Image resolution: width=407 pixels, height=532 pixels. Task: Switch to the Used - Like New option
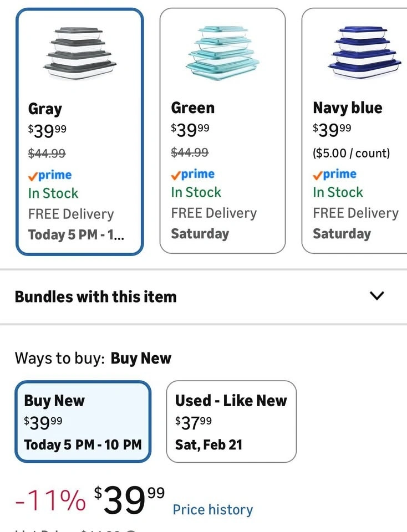click(x=231, y=422)
